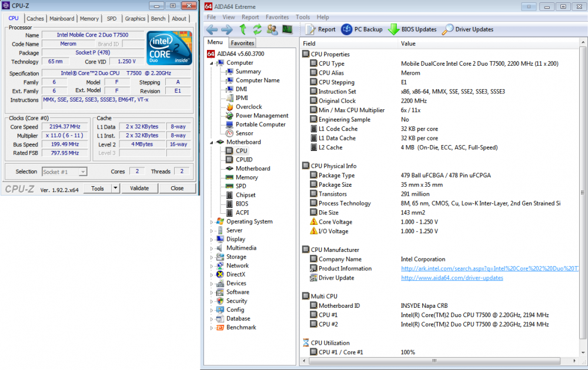Click the user accounts icon in the toolbar
Screen dimensions: 588x370
click(x=272, y=29)
